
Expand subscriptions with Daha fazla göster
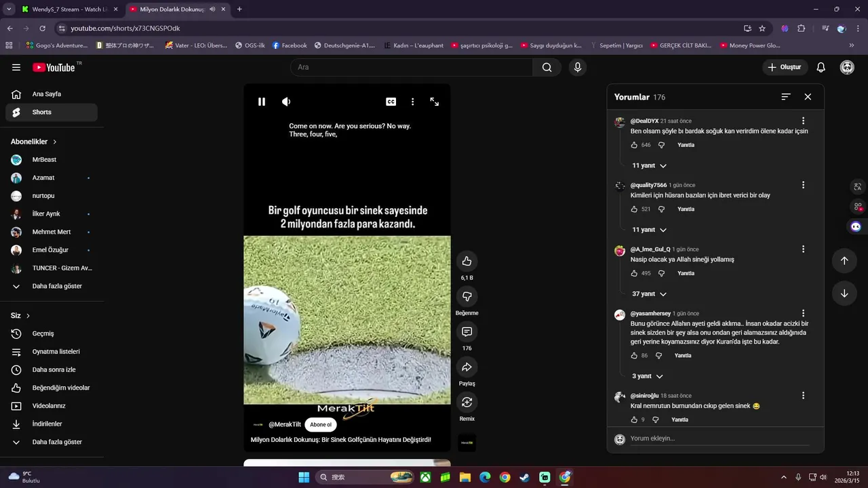tap(52, 286)
